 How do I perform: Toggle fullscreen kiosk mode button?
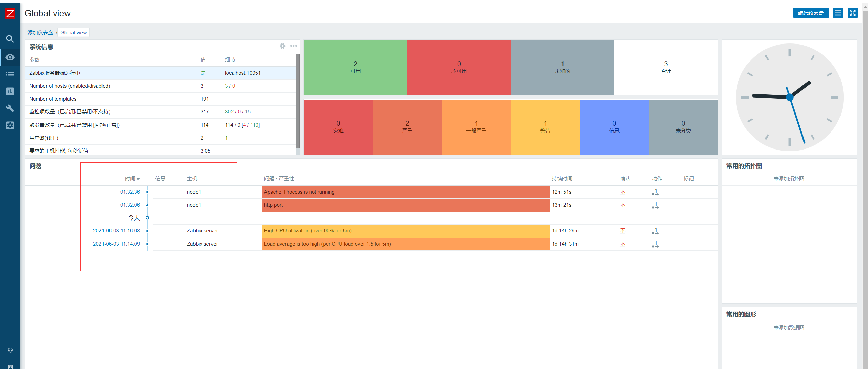852,13
